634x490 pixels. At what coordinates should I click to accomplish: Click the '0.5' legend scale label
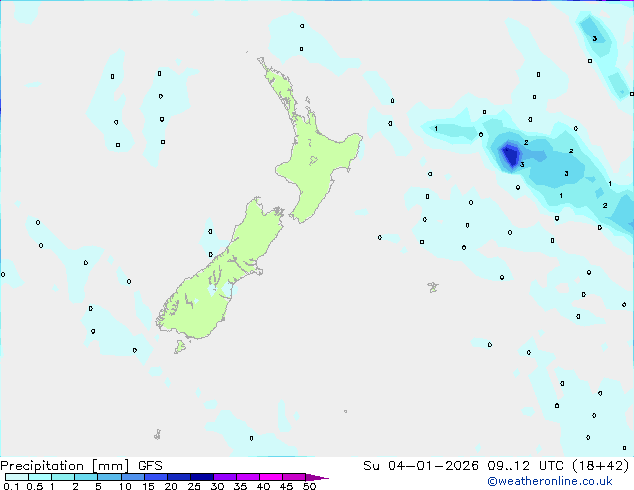35,486
